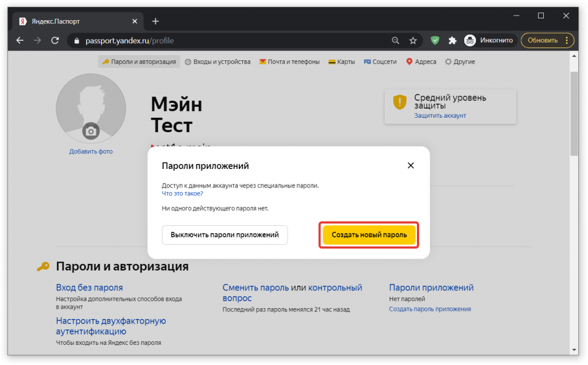Click the Защитить аккаунт link
The image size is (588, 365).
[439, 117]
